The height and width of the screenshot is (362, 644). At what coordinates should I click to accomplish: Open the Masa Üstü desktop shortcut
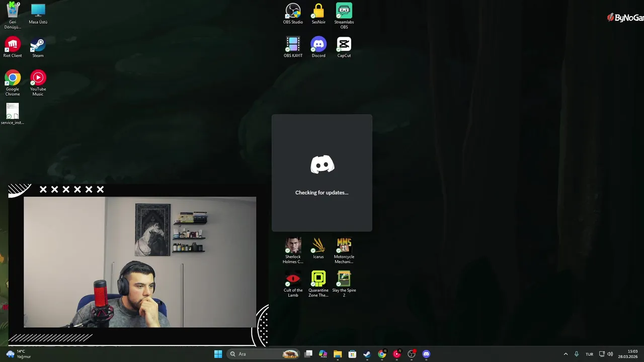tap(38, 14)
